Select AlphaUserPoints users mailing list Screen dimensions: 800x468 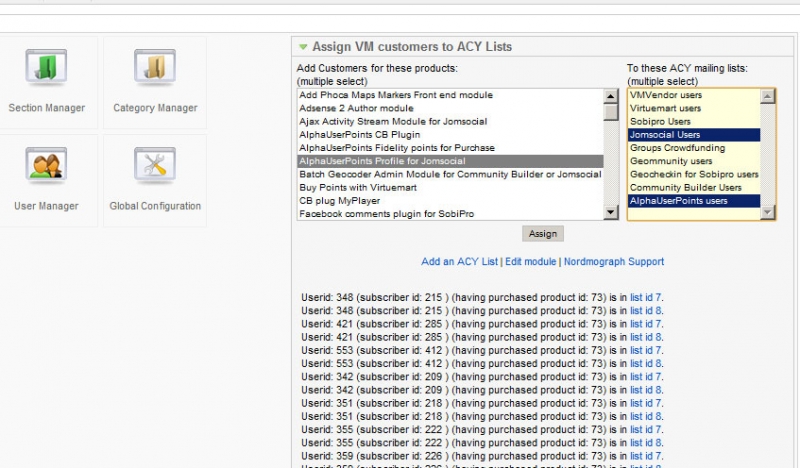(694, 201)
